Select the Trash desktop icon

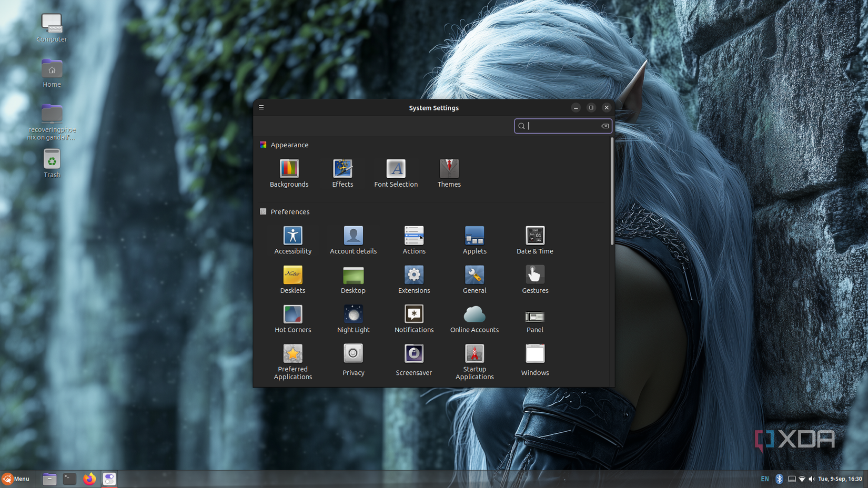(52, 164)
